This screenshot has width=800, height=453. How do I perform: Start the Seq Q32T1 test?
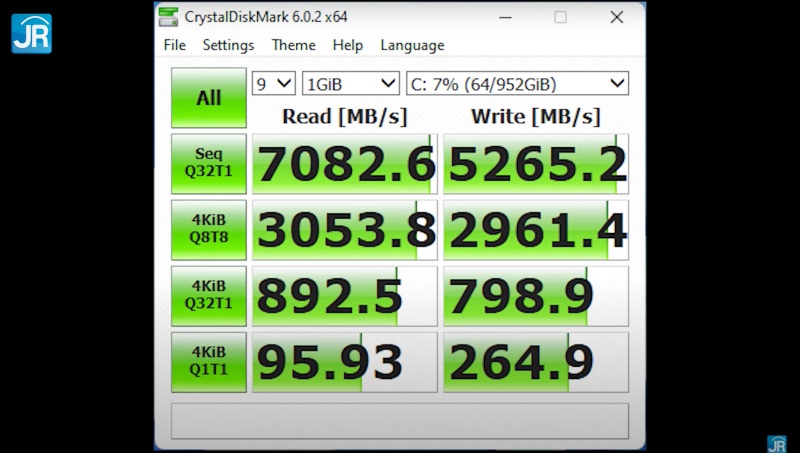click(x=209, y=164)
